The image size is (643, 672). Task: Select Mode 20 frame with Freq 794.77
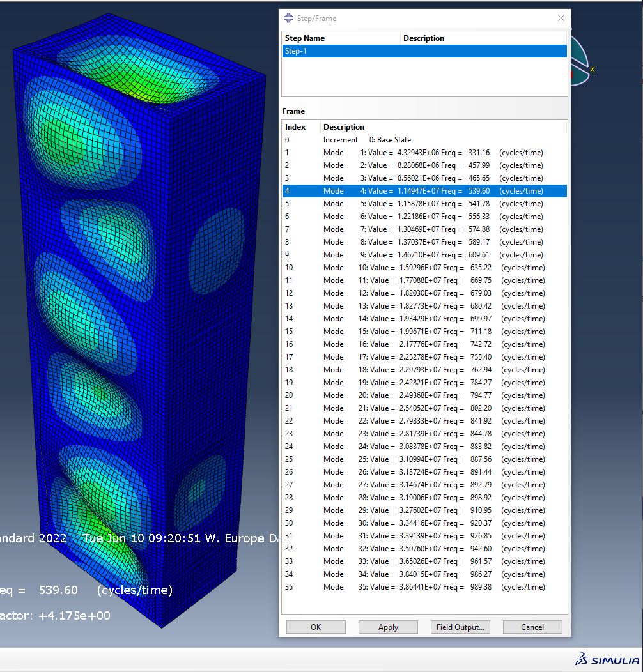coord(424,395)
